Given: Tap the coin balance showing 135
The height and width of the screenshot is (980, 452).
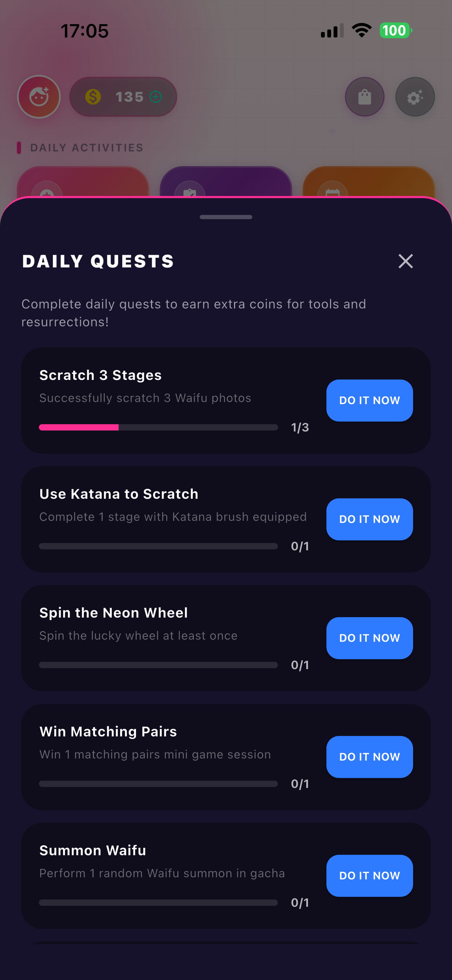Looking at the screenshot, I should click(x=123, y=97).
